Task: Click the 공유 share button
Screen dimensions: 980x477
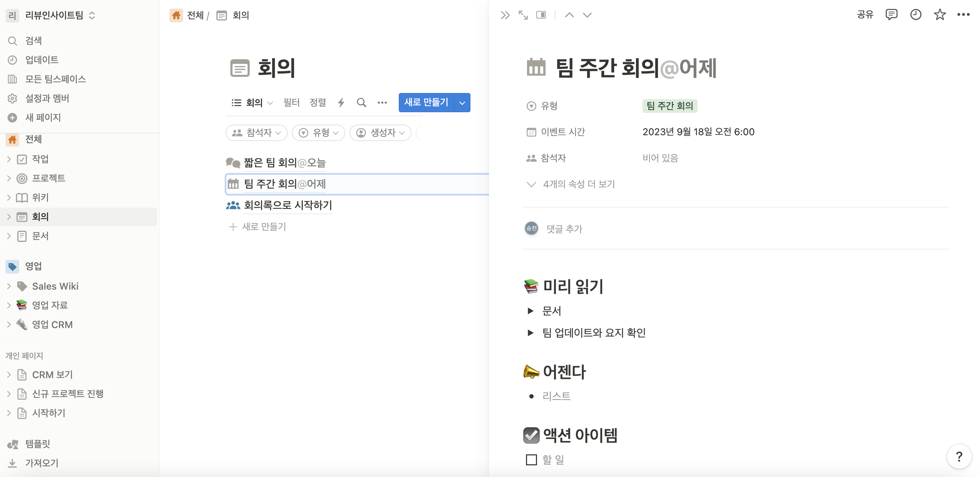Action: click(x=865, y=15)
